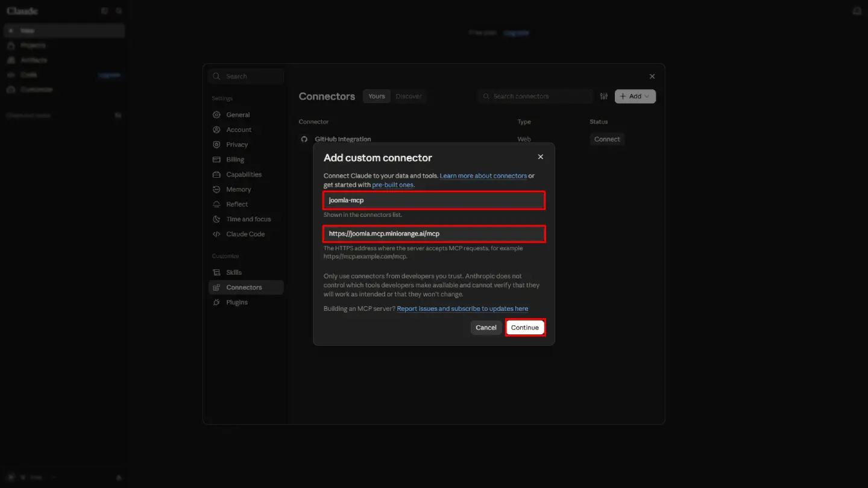The height and width of the screenshot is (488, 868).
Task: Click Continue in the custom connector dialog
Action: 525,328
